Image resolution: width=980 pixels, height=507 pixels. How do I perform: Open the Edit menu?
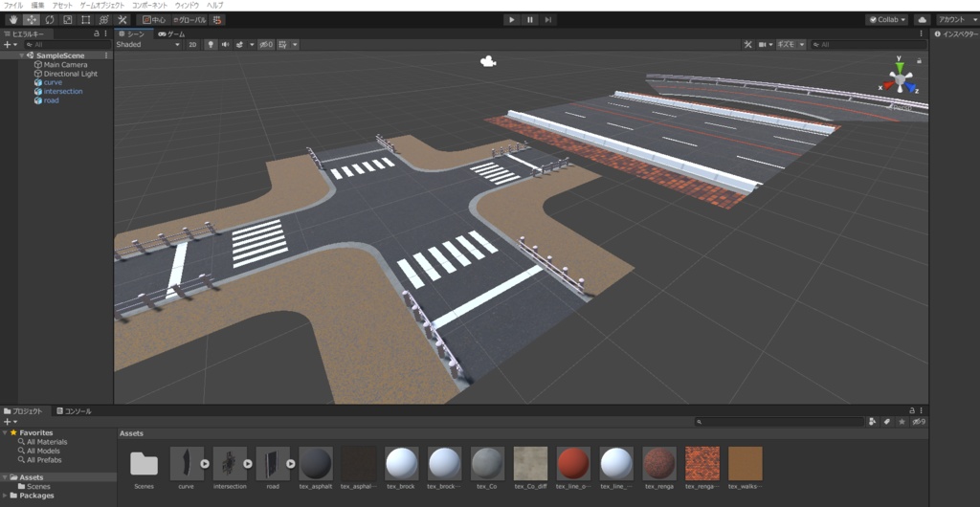point(38,5)
